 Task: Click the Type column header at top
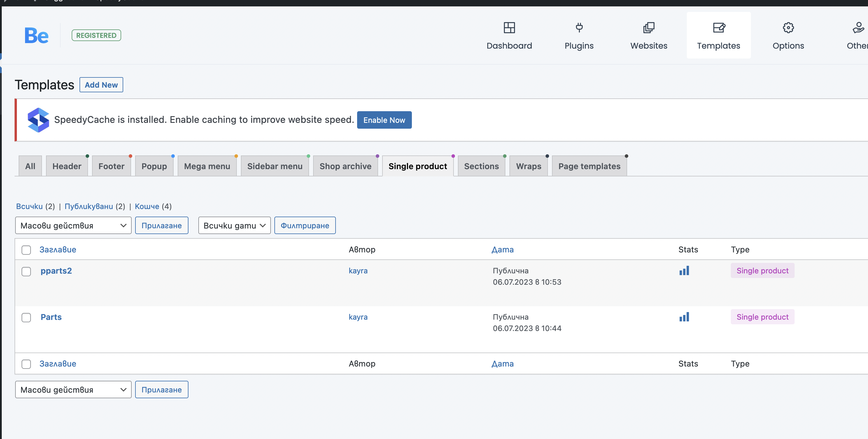740,249
